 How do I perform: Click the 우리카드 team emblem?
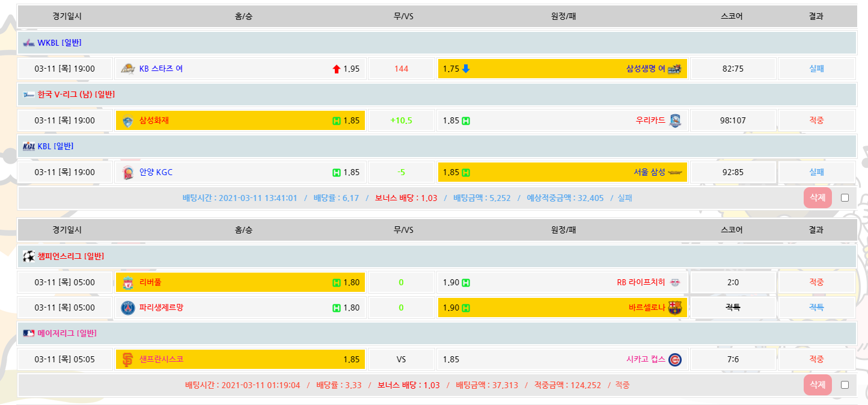(x=675, y=121)
